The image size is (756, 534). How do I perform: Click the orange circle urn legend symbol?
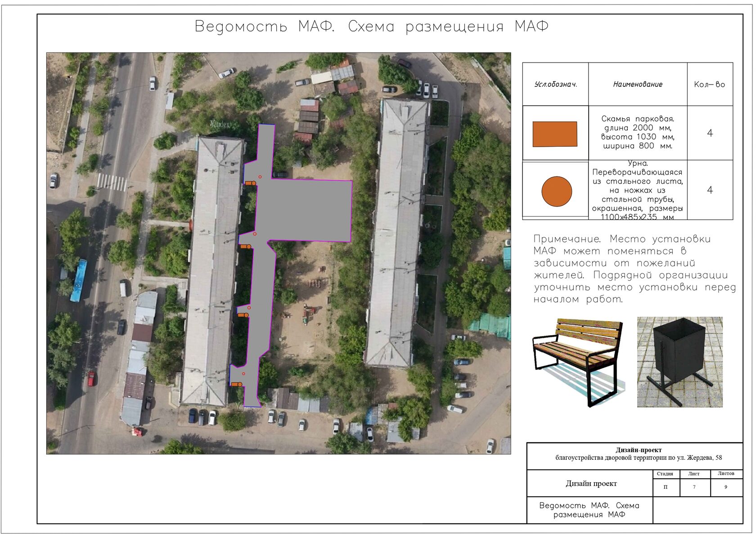(x=557, y=191)
